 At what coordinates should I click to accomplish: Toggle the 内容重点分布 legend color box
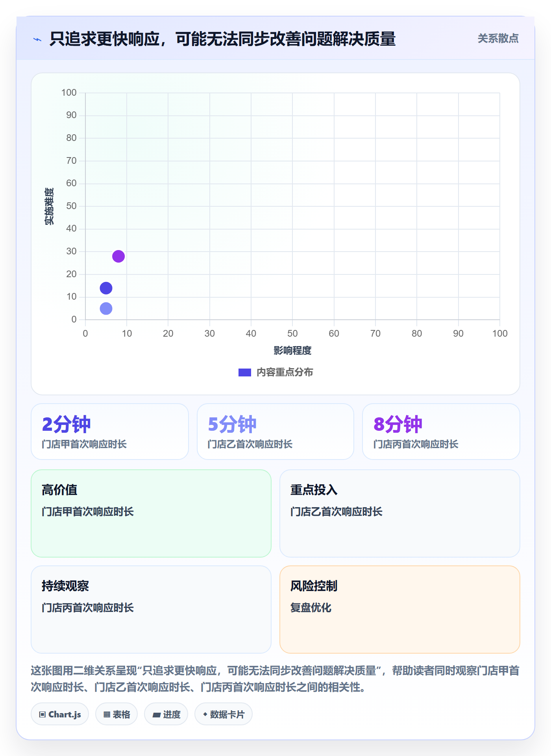click(245, 372)
